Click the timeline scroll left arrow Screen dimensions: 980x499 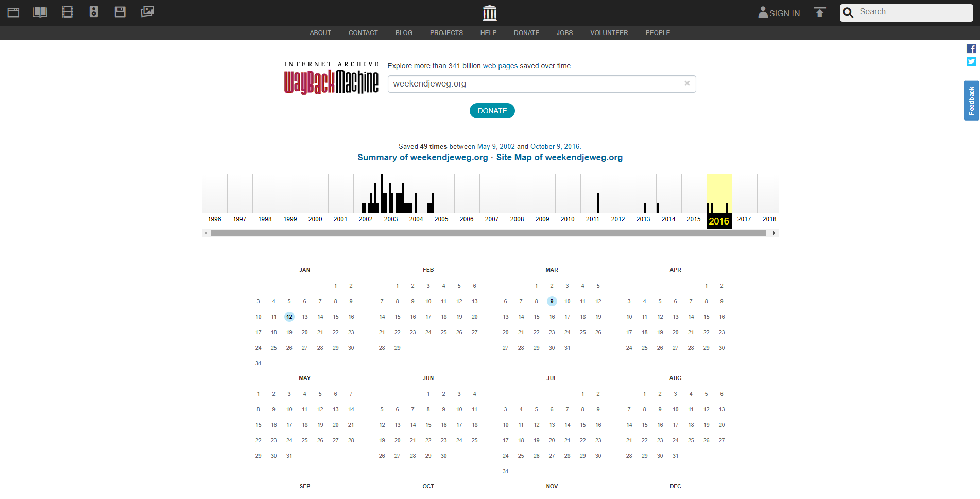206,233
